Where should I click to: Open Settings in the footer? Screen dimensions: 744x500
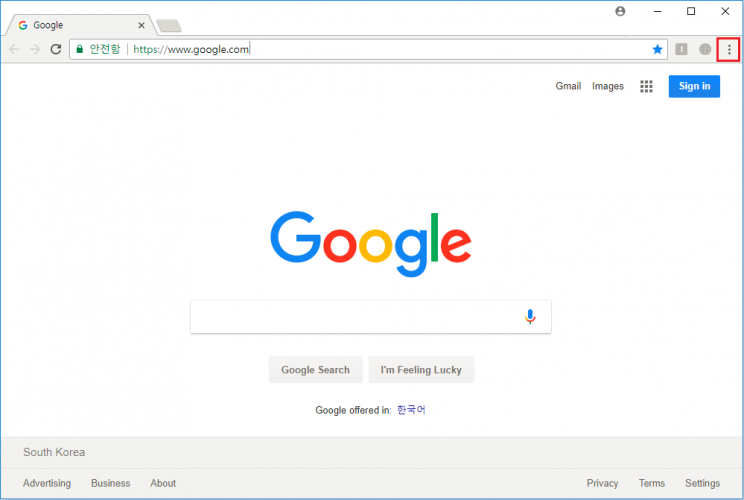click(x=702, y=483)
